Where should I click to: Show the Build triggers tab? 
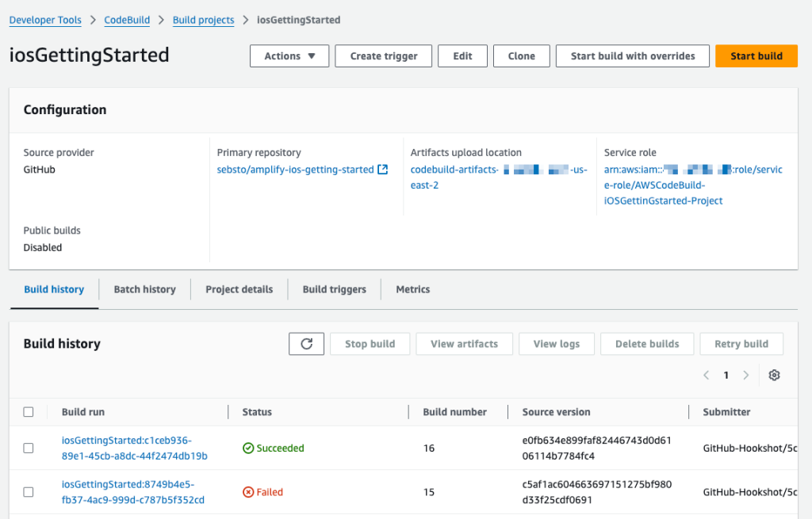point(334,289)
